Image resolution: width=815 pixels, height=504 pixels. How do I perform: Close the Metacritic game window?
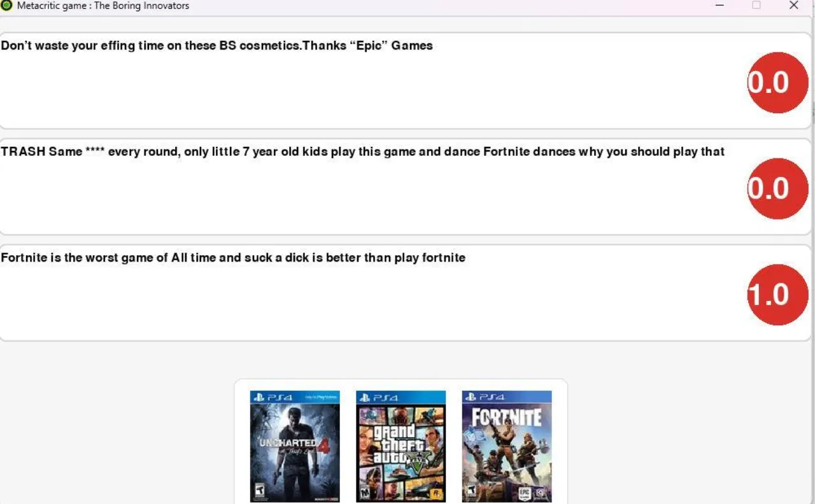click(x=793, y=5)
